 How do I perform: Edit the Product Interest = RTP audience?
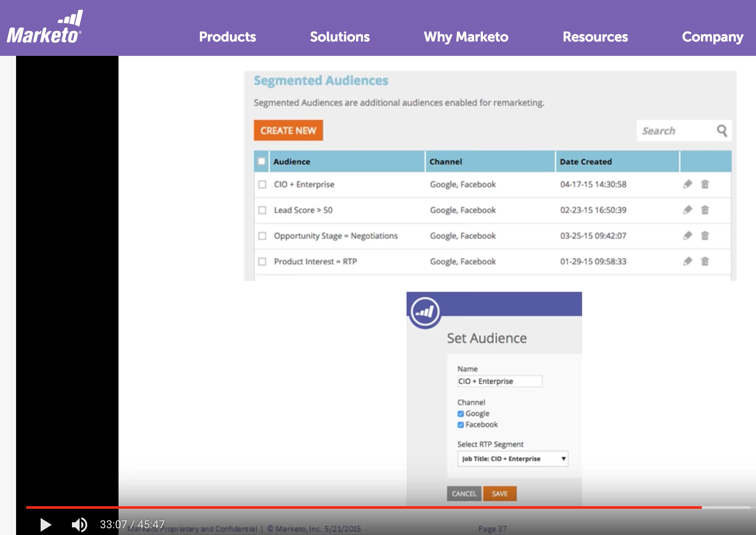pos(687,262)
